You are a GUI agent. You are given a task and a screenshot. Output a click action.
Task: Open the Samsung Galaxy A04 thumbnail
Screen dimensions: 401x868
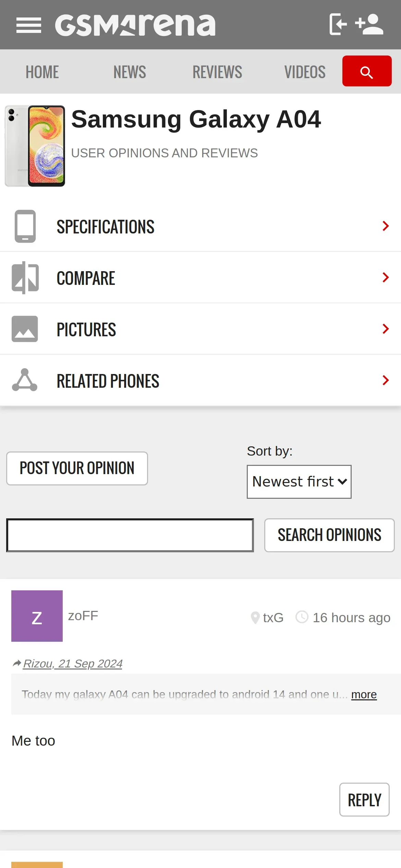click(x=35, y=146)
